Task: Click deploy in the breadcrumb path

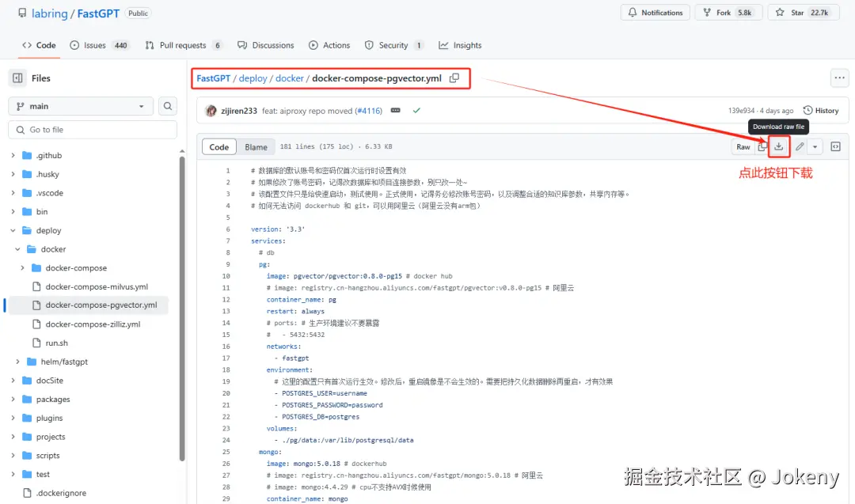Action: [x=253, y=78]
